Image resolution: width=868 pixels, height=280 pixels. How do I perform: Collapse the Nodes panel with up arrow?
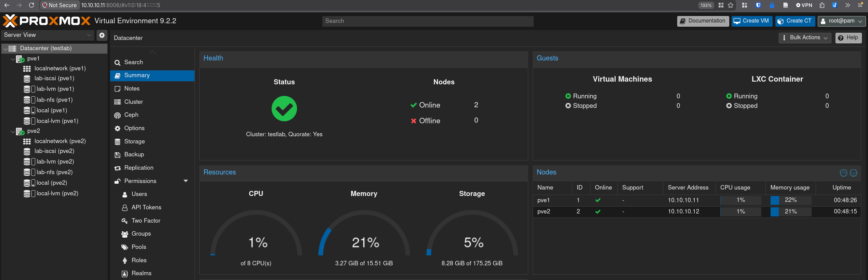coord(843,173)
